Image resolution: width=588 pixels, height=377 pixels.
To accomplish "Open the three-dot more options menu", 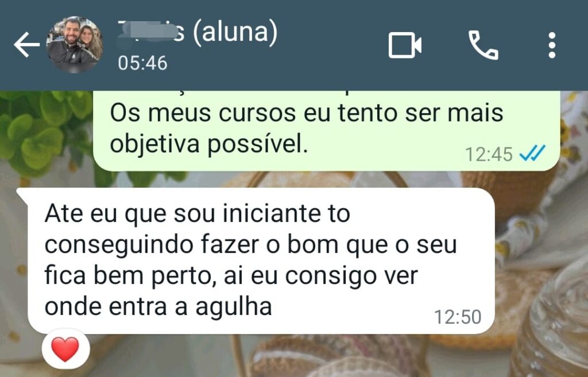I will point(552,45).
